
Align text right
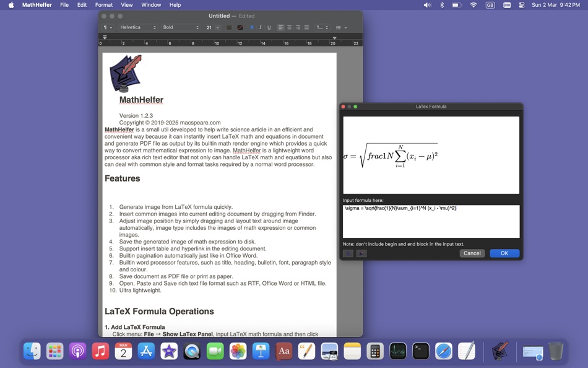[298, 27]
